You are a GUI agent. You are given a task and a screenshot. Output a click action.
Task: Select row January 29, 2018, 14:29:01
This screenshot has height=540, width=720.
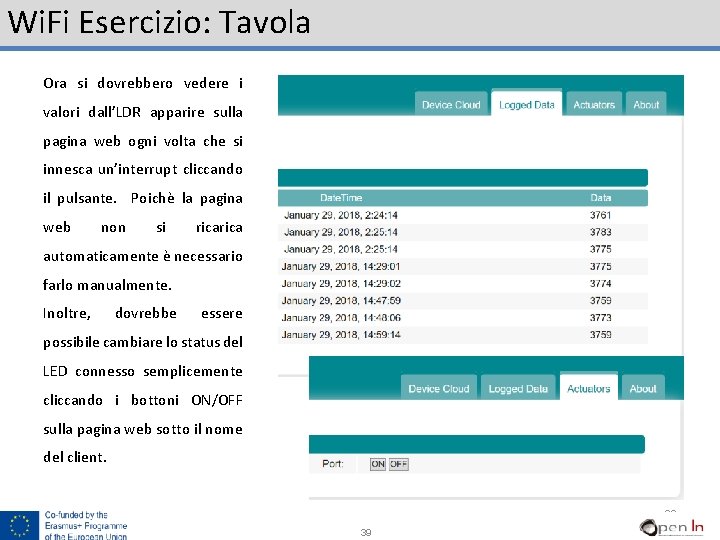pos(463,266)
